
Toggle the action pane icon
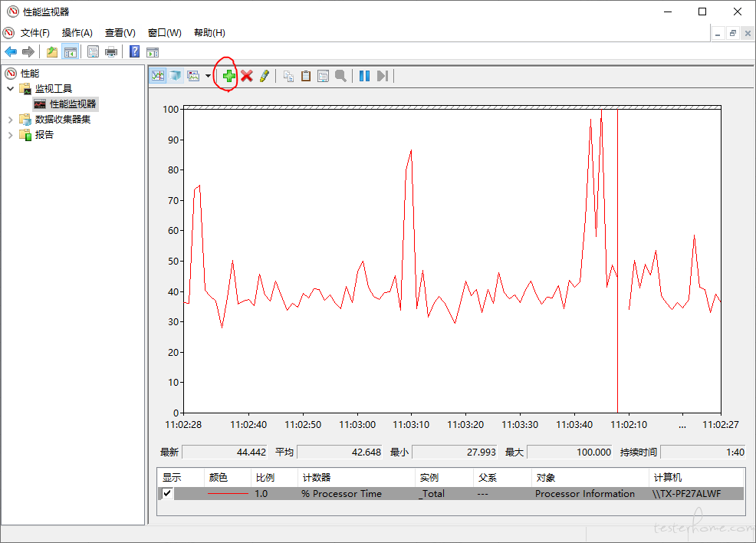tap(153, 52)
